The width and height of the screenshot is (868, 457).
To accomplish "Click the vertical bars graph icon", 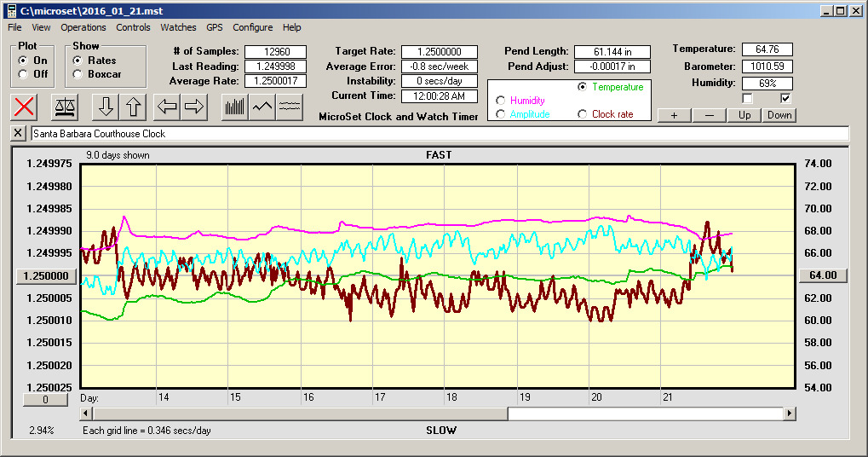I will pyautogui.click(x=234, y=107).
